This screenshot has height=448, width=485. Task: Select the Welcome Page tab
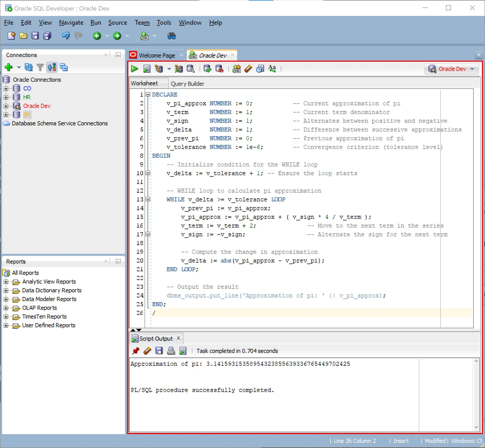pos(157,55)
